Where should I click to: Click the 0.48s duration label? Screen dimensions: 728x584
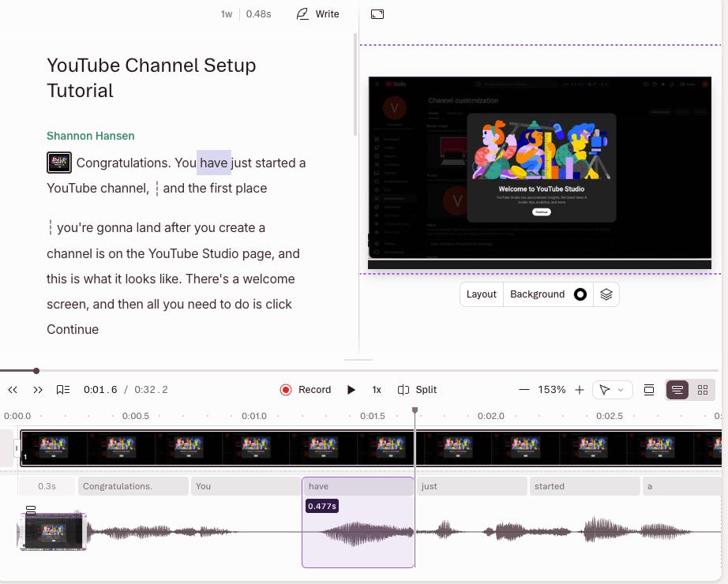coord(259,14)
